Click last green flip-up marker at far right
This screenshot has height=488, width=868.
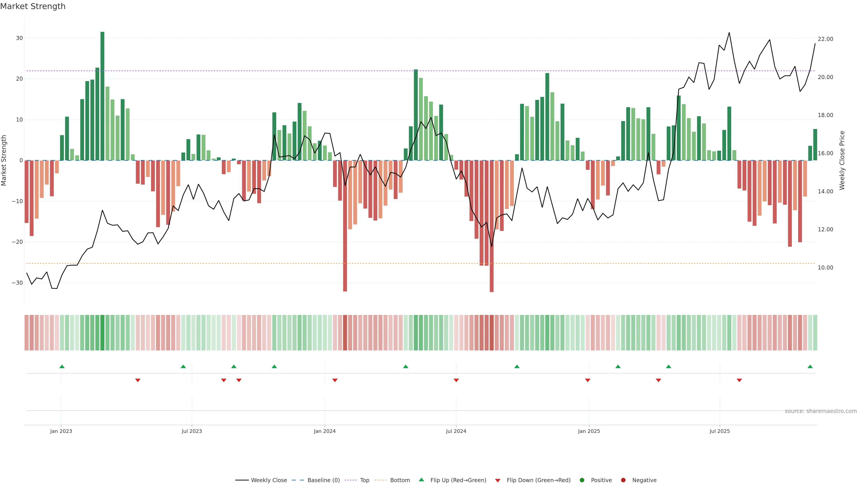pyautogui.click(x=810, y=366)
